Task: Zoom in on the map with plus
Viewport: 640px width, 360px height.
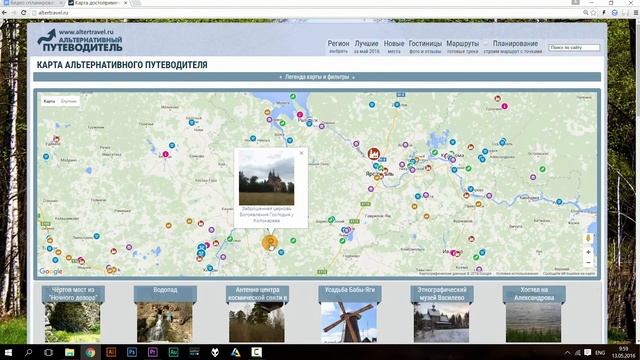Action: tap(588, 252)
